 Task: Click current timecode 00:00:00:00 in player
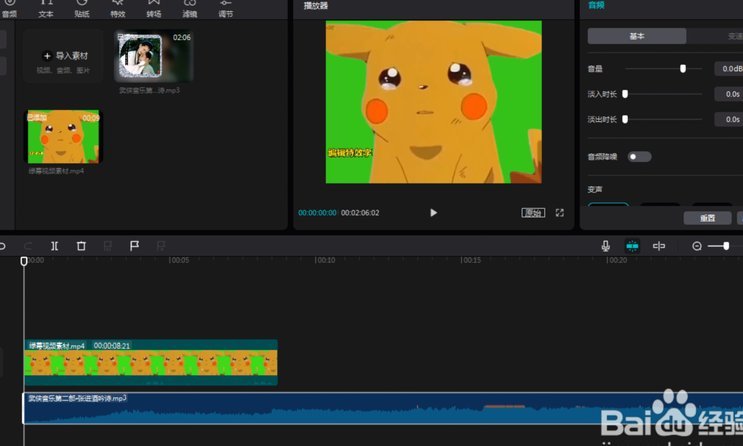coord(317,213)
